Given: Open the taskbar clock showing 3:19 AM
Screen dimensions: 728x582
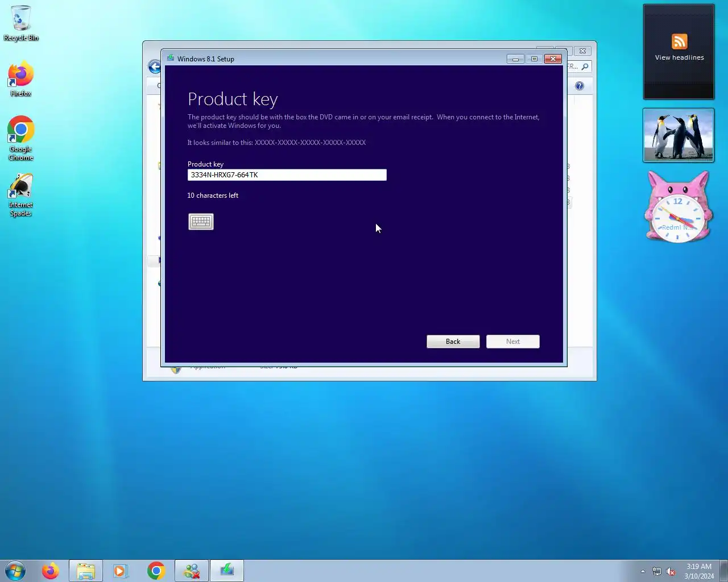Looking at the screenshot, I should point(699,571).
